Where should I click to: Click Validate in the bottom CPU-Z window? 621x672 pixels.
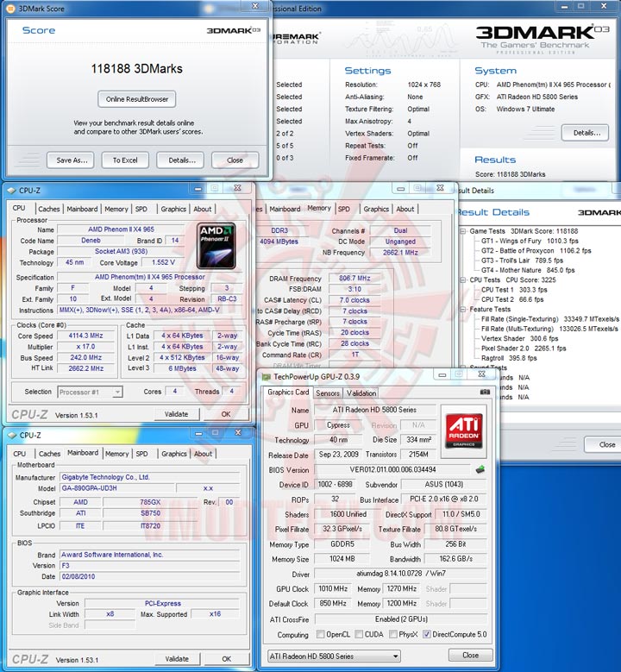point(177,659)
